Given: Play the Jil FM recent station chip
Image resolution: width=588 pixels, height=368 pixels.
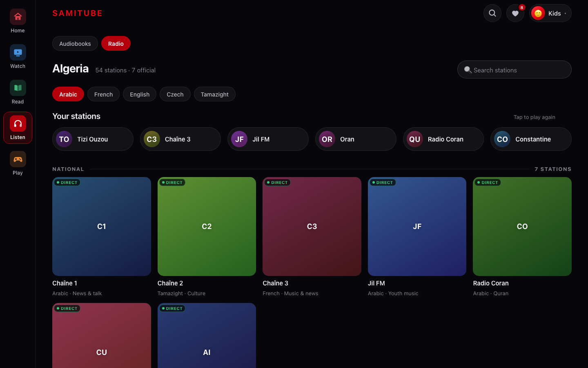Looking at the screenshot, I should coord(268,139).
